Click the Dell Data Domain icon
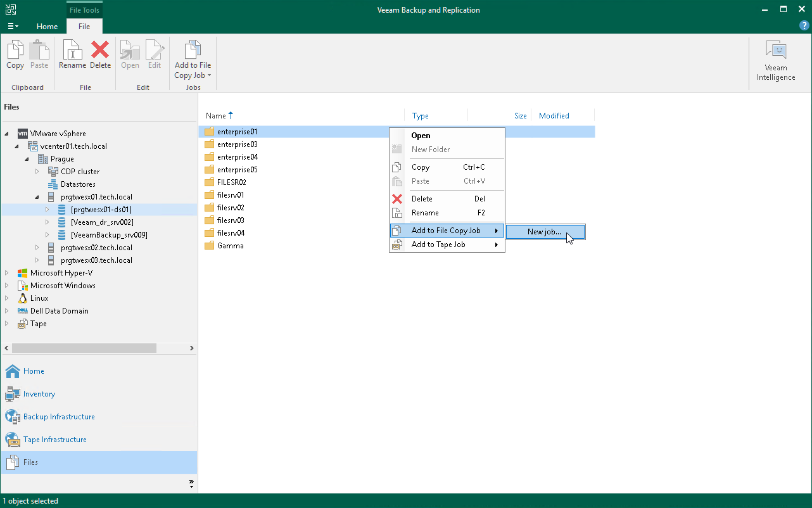Screen dimensions: 812x508 tap(23, 311)
